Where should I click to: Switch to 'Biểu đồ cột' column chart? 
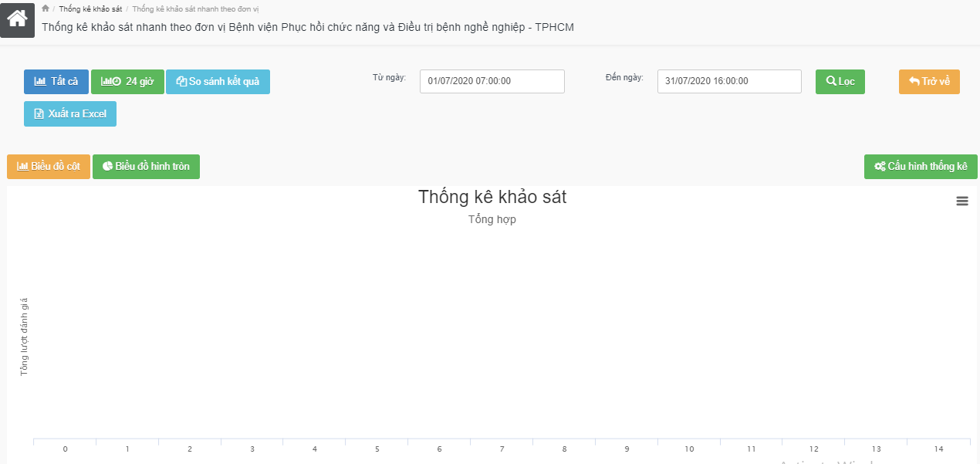click(x=49, y=167)
